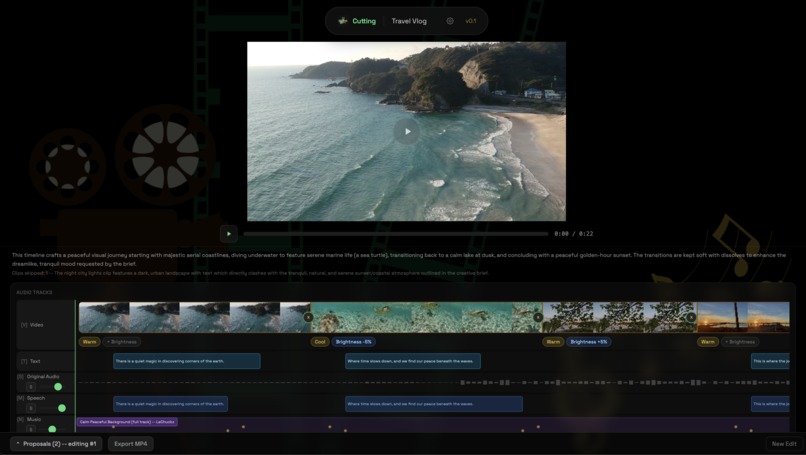Add brightness under the coastline clip
Screen dimensions: 806x455
pyautogui.click(x=122, y=342)
